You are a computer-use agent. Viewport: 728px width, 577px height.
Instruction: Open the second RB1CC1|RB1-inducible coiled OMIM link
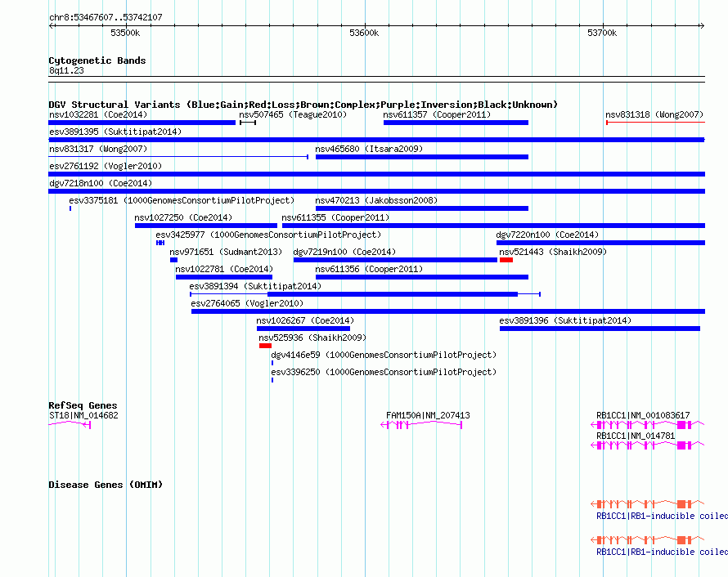coord(662,552)
